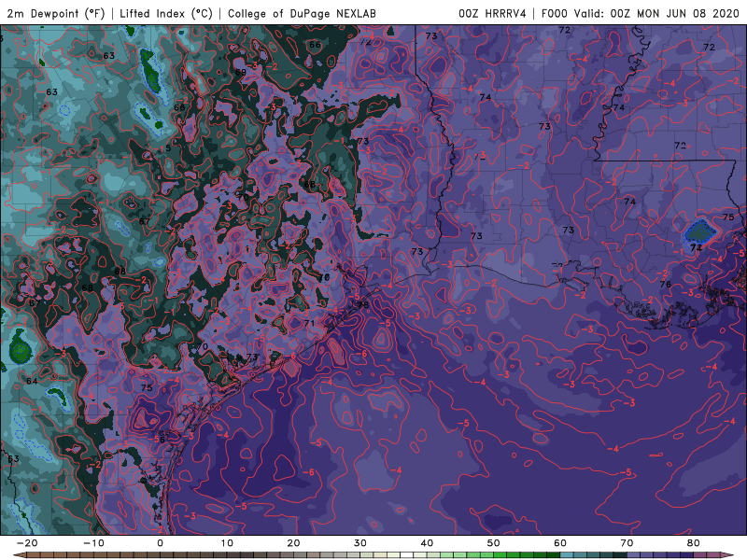Click the "00Z HRRRV4" model run label
The width and height of the screenshot is (747, 560).
point(492,14)
